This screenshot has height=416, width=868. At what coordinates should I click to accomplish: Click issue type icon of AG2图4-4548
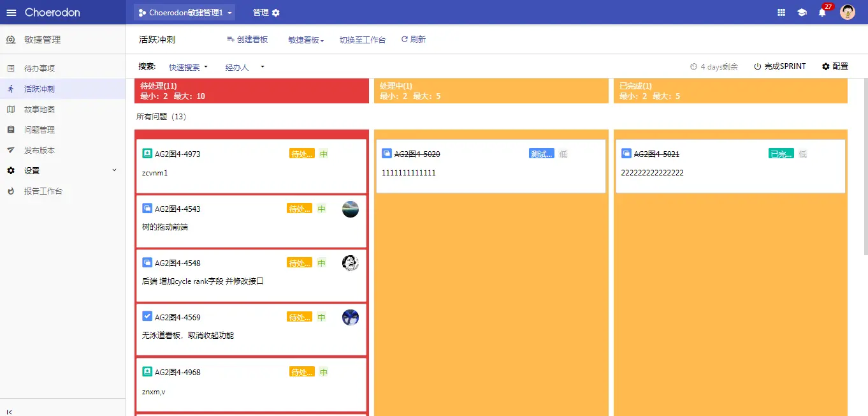147,262
